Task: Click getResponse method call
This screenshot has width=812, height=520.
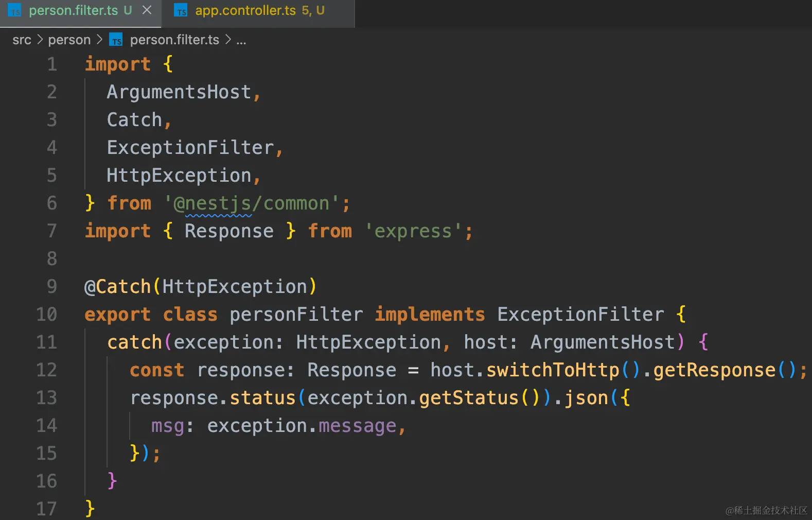Action: (x=714, y=370)
